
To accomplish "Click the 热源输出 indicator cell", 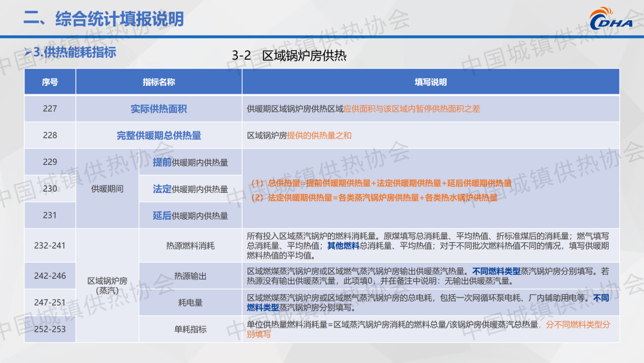I will [190, 276].
